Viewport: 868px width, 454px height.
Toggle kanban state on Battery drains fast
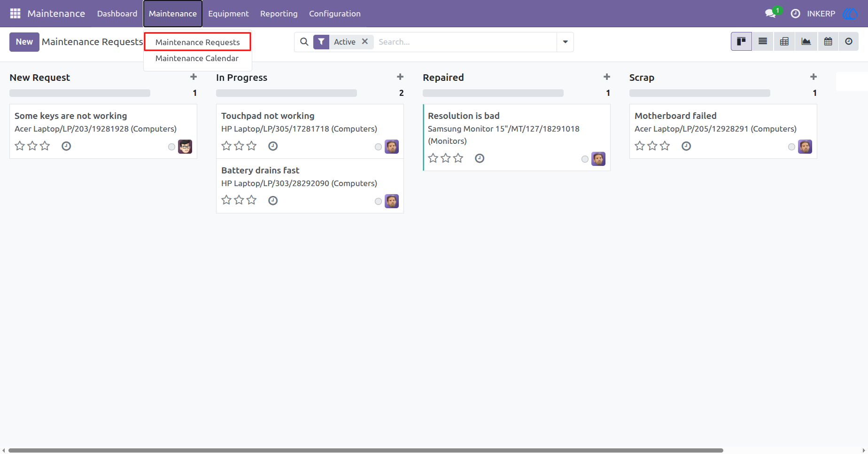378,202
